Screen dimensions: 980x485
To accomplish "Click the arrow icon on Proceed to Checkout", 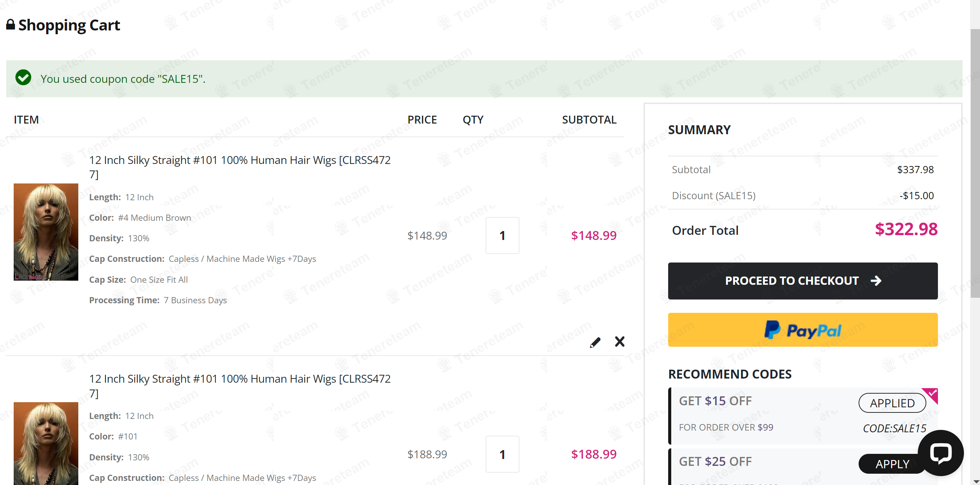I will point(876,281).
